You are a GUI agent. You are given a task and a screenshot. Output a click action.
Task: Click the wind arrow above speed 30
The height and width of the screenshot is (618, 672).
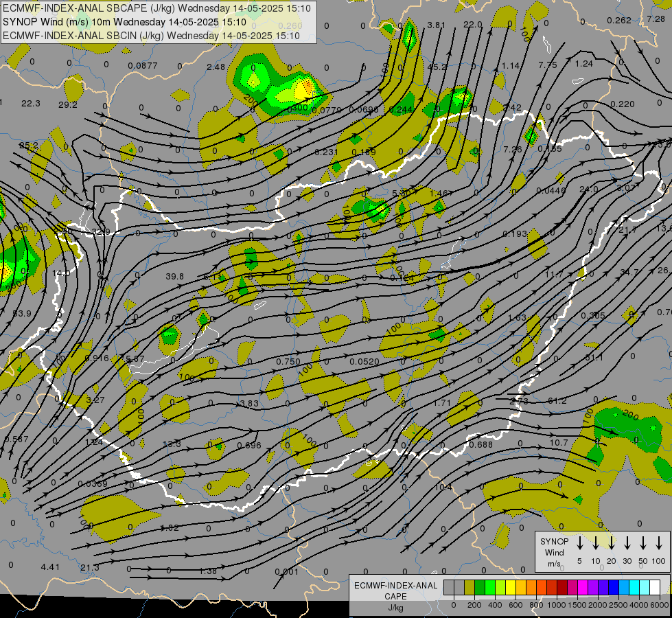(x=627, y=543)
